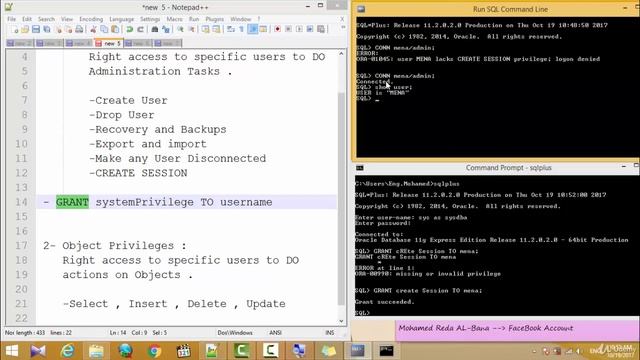Open the Settings menu

coord(150,19)
